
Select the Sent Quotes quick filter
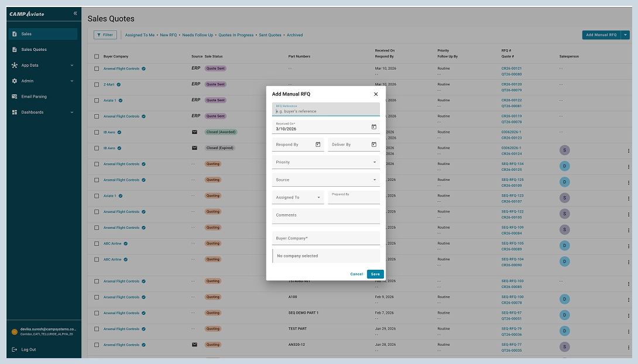point(270,35)
